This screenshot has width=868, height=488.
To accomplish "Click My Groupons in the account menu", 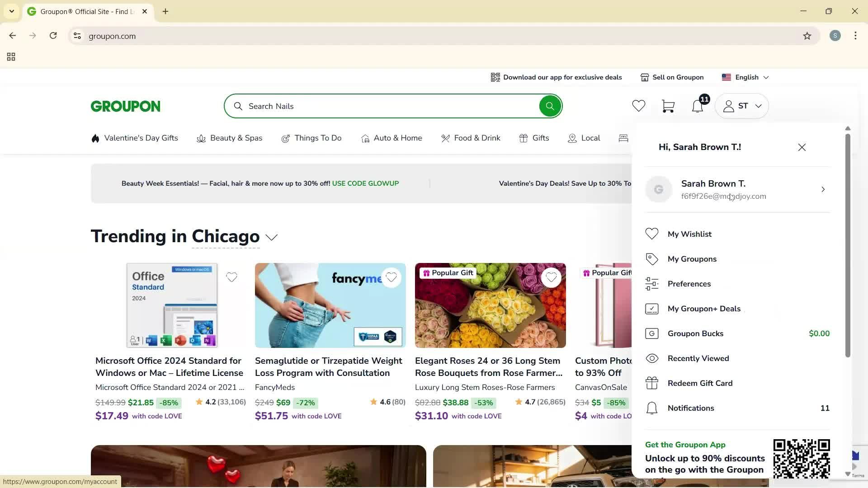I will tap(692, 258).
